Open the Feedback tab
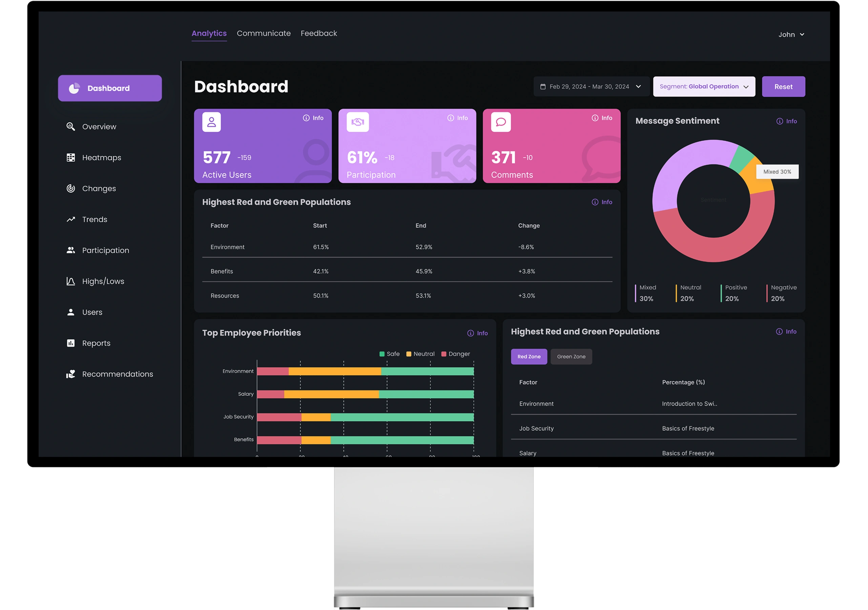Screen dimensions: 868x610 coord(319,33)
